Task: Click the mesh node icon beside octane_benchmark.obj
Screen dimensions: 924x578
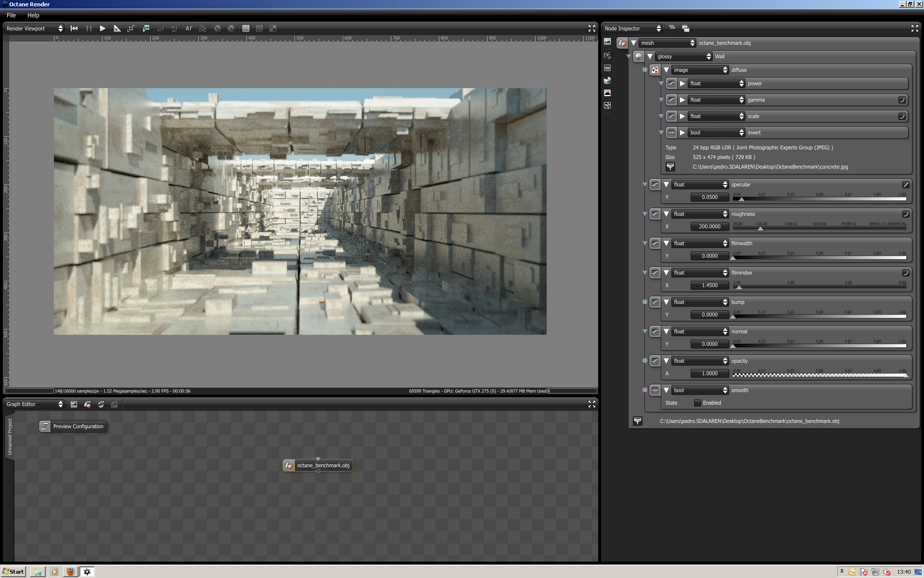Action: pyautogui.click(x=622, y=43)
